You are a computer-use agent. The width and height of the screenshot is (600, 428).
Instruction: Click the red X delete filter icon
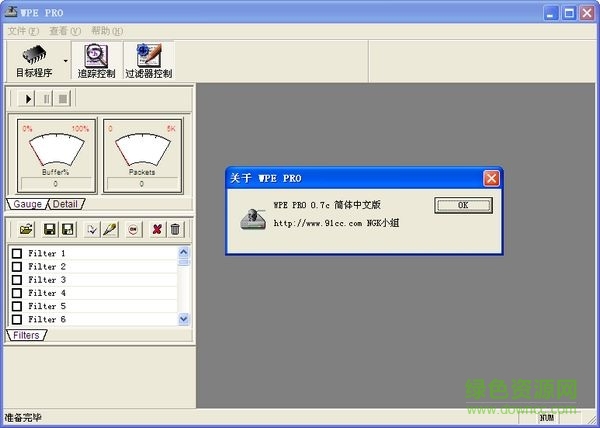tap(157, 229)
